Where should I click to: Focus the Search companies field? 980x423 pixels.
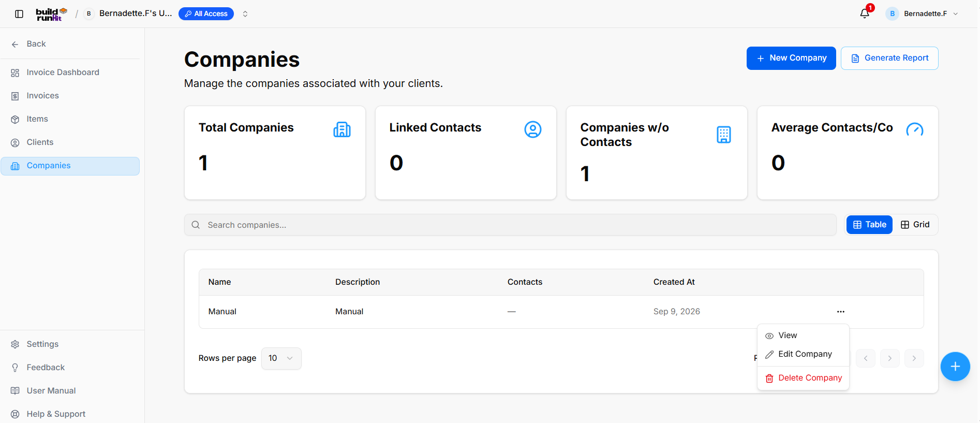tap(510, 225)
